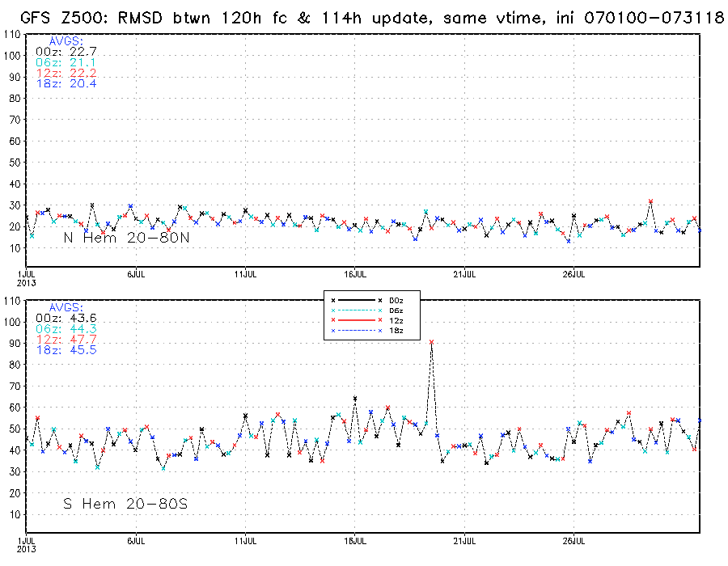Click the chart title 'GFS Z500: RMSD' text
The width and height of the screenshot is (728, 566).
(x=91, y=18)
